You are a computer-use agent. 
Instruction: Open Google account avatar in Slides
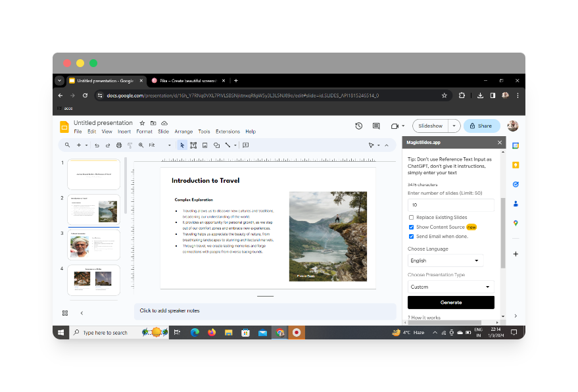(513, 126)
